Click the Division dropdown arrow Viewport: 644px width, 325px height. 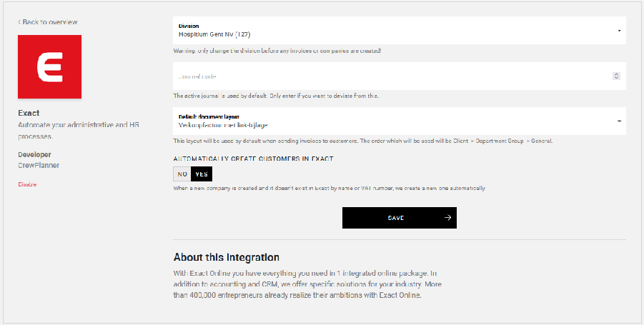pos(618,31)
